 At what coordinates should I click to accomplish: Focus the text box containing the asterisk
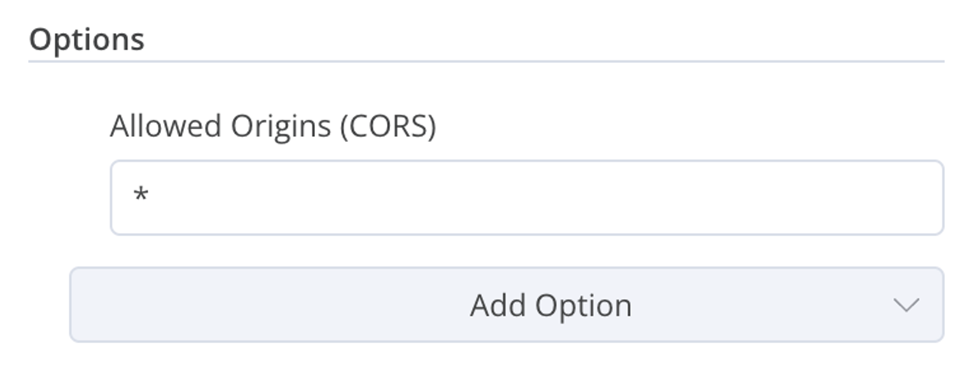point(527,197)
